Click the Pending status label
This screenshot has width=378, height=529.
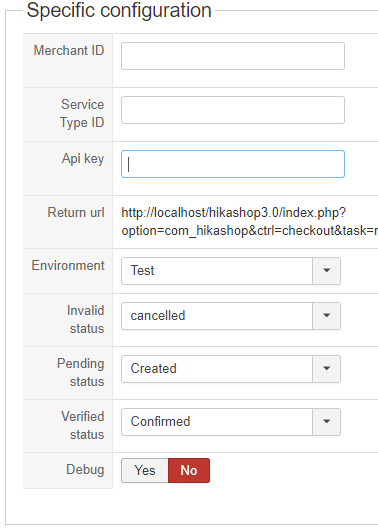[81, 372]
